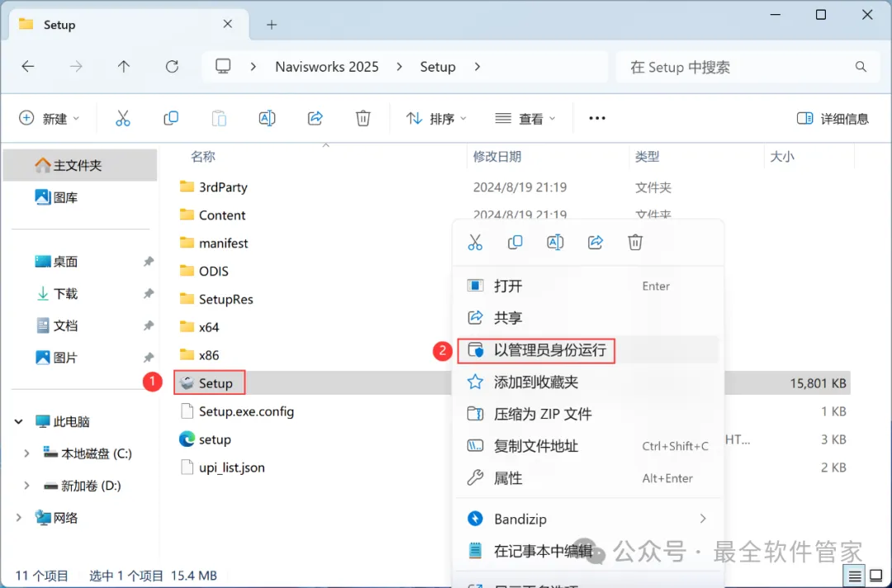
Task: Click the Delete trash icon in the toolbar
Action: (363, 118)
